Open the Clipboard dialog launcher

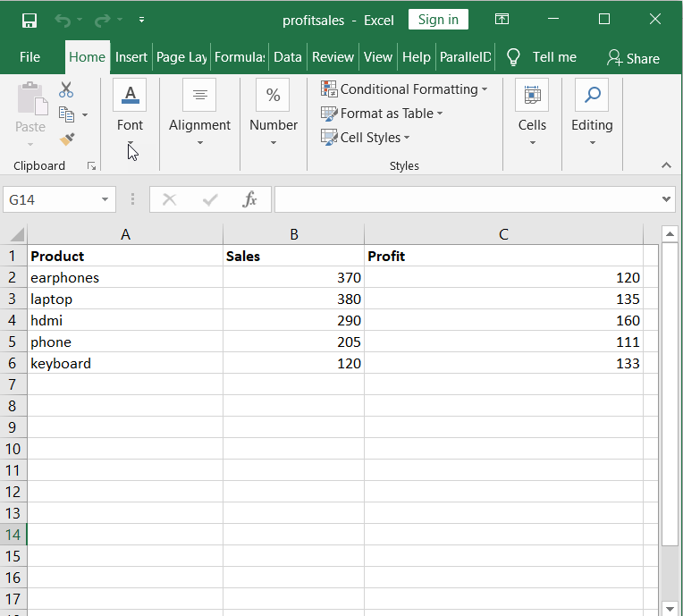[91, 166]
